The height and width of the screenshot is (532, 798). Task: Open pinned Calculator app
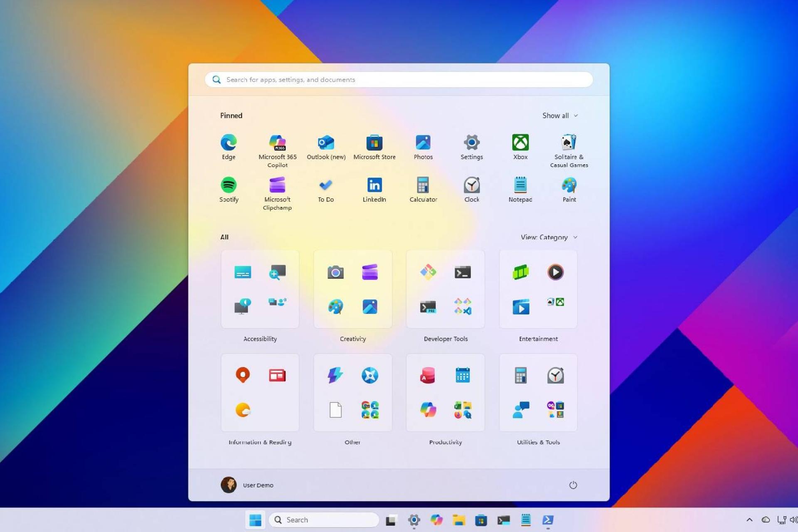(423, 185)
